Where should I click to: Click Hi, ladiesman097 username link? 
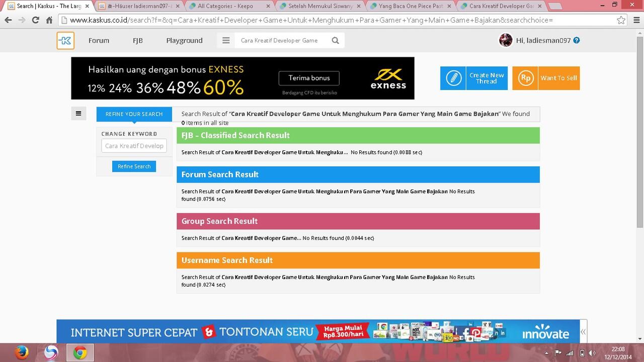coord(543,40)
